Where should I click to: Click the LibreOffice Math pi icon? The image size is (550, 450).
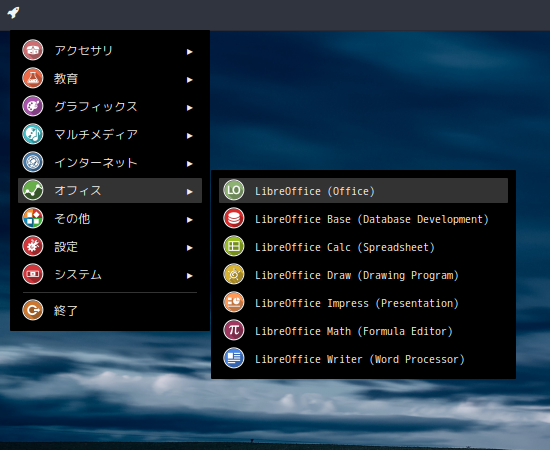(234, 330)
